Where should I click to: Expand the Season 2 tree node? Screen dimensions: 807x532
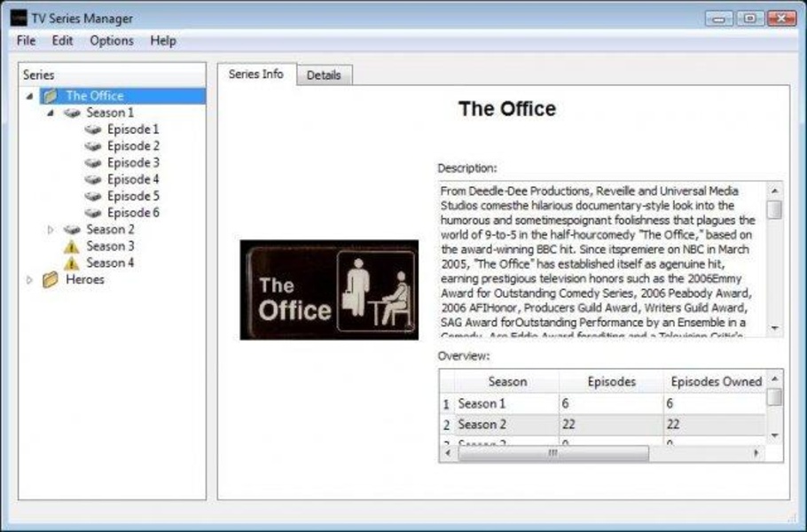click(x=51, y=230)
